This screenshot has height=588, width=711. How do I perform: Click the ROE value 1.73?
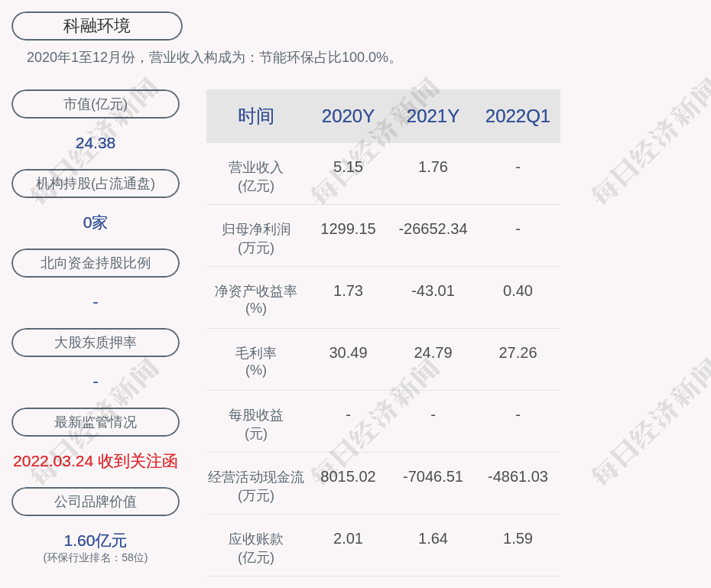348,291
